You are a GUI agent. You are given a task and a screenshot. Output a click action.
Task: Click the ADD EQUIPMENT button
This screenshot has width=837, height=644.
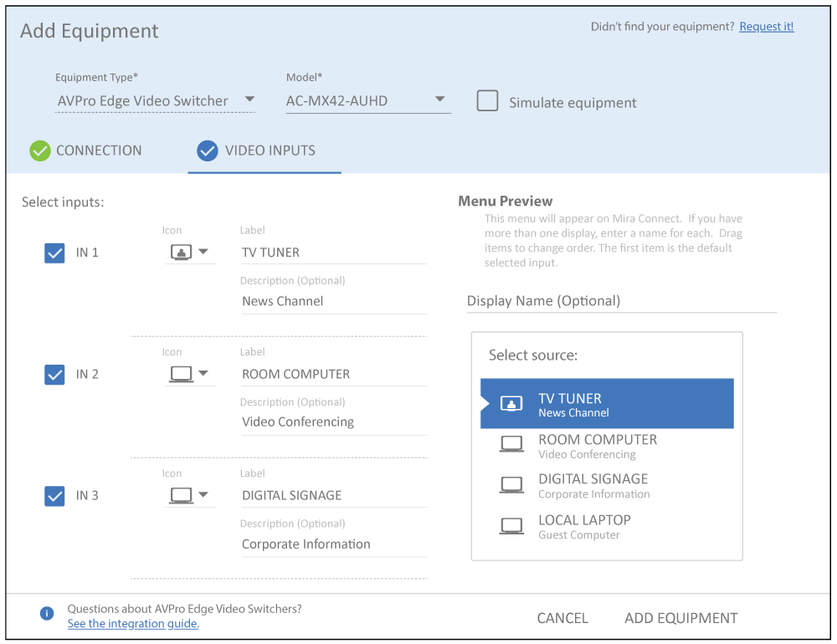tap(680, 618)
